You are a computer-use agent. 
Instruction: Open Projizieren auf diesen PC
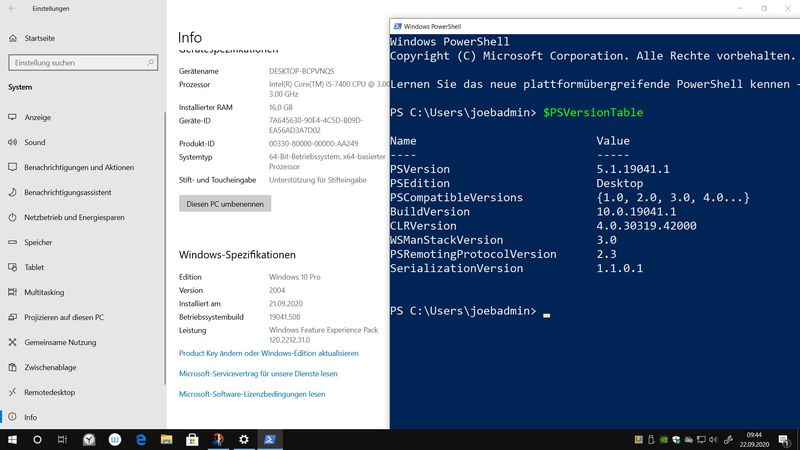pyautogui.click(x=64, y=317)
